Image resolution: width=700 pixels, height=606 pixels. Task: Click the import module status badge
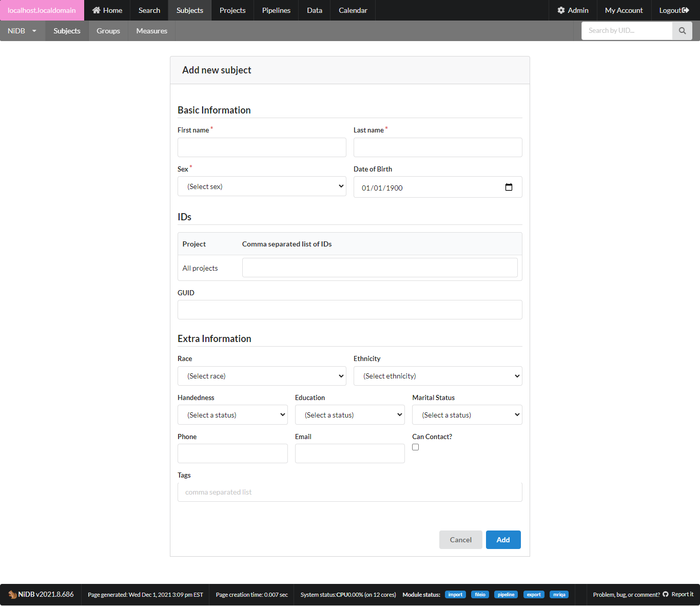point(455,595)
